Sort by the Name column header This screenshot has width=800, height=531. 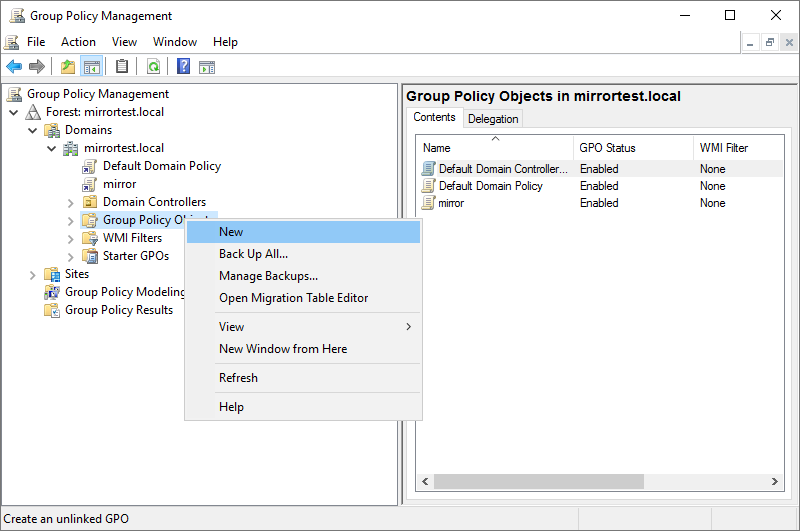coord(495,148)
